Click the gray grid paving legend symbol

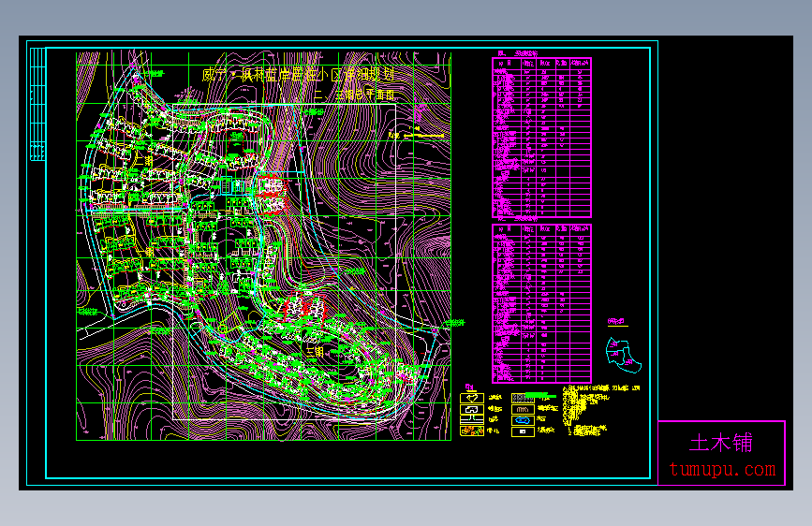pyautogui.click(x=523, y=398)
